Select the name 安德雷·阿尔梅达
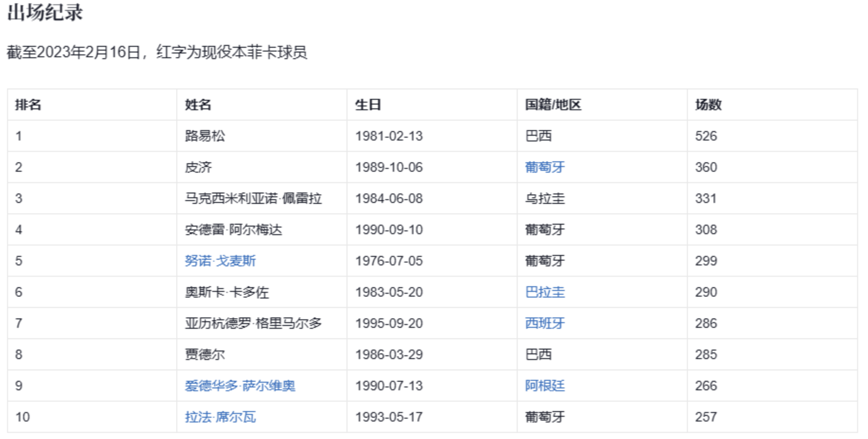 point(234,229)
